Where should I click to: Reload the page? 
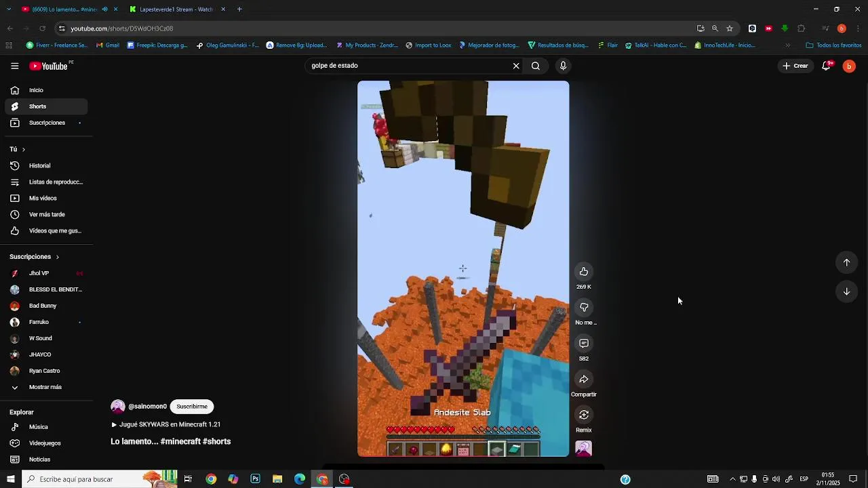[x=42, y=28]
